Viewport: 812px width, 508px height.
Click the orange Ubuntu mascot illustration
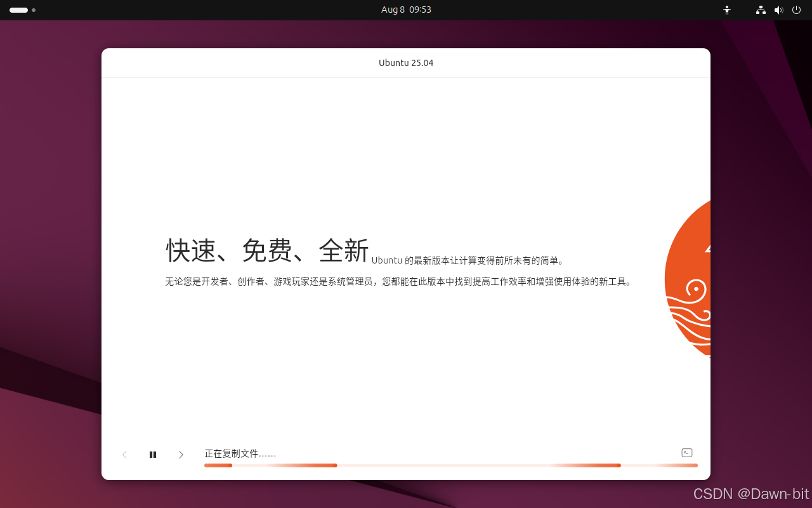click(688, 278)
